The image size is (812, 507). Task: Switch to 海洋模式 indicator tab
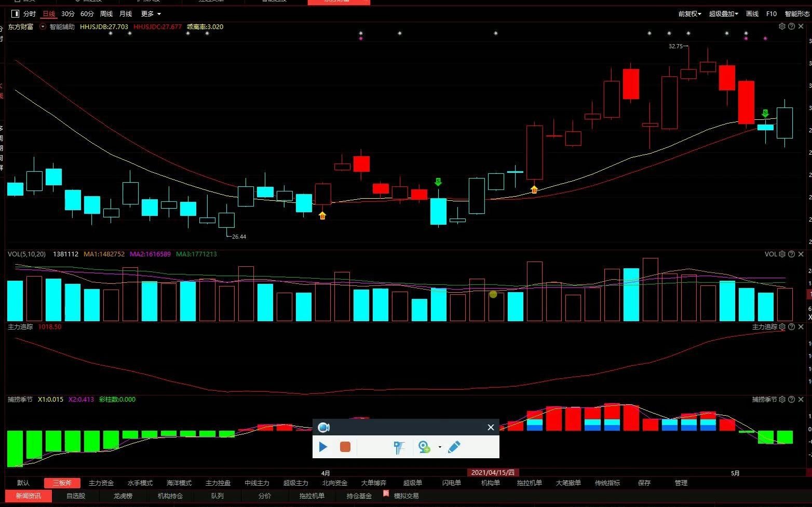tap(179, 483)
